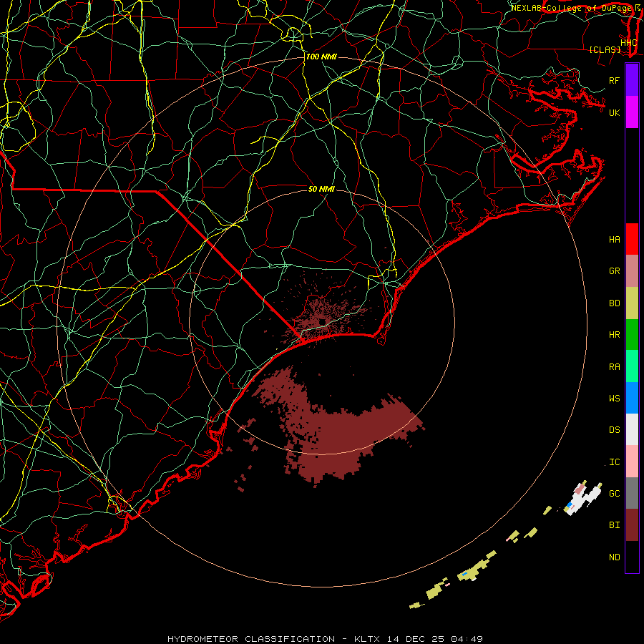
Task: Click the IC legend label
Action: click(615, 462)
